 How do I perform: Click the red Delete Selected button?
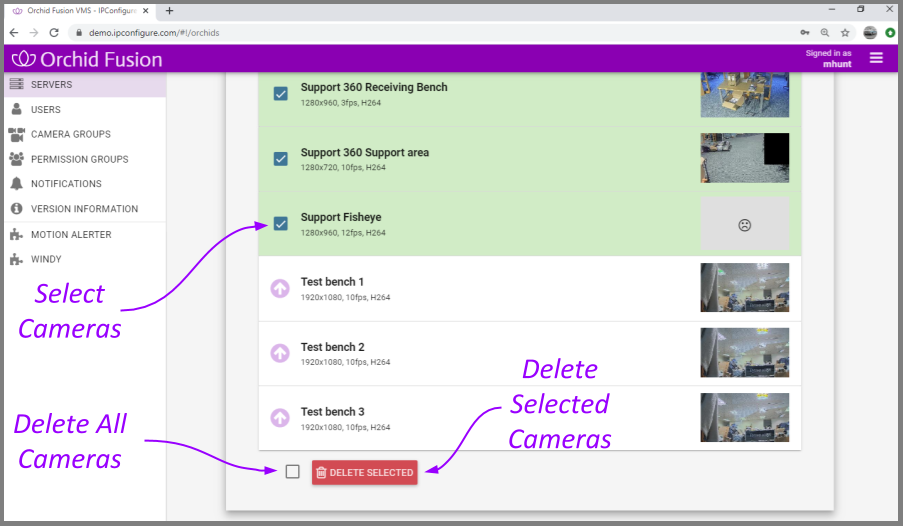[365, 472]
